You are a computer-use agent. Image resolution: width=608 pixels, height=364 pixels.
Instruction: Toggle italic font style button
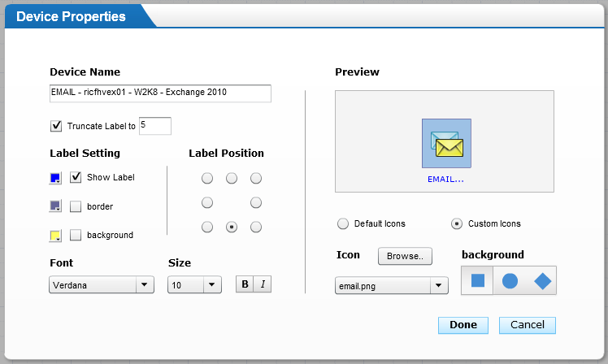pyautogui.click(x=263, y=284)
